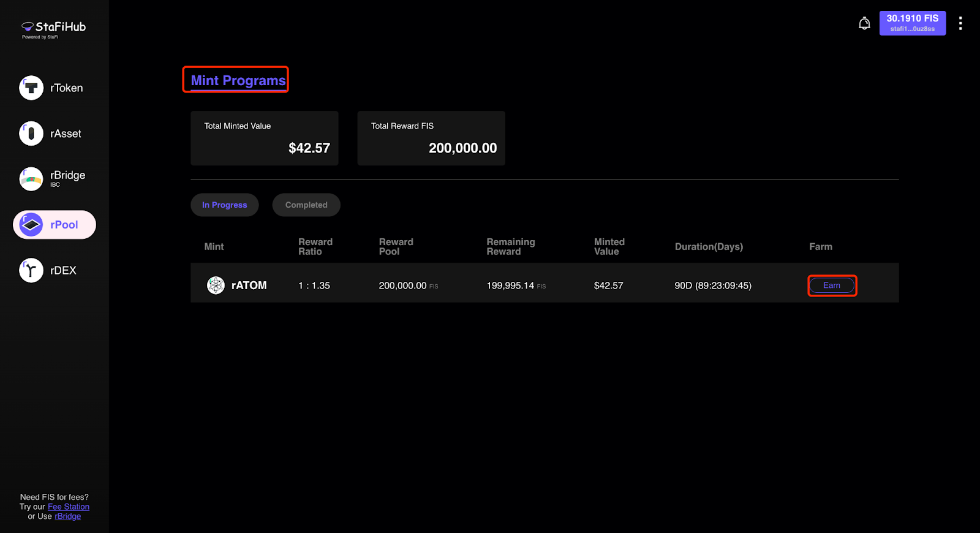Click the Reward Ratio column header
The height and width of the screenshot is (533, 980).
(x=315, y=246)
